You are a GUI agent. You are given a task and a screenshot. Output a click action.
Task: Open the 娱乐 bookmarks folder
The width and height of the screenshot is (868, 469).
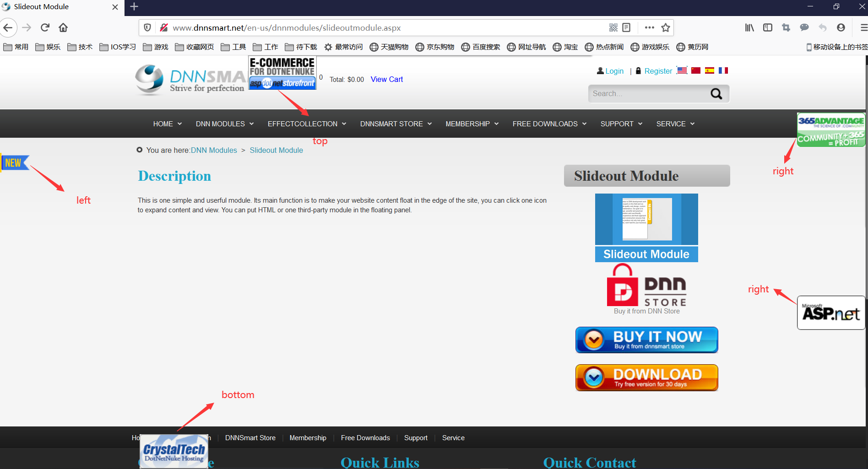click(48, 47)
